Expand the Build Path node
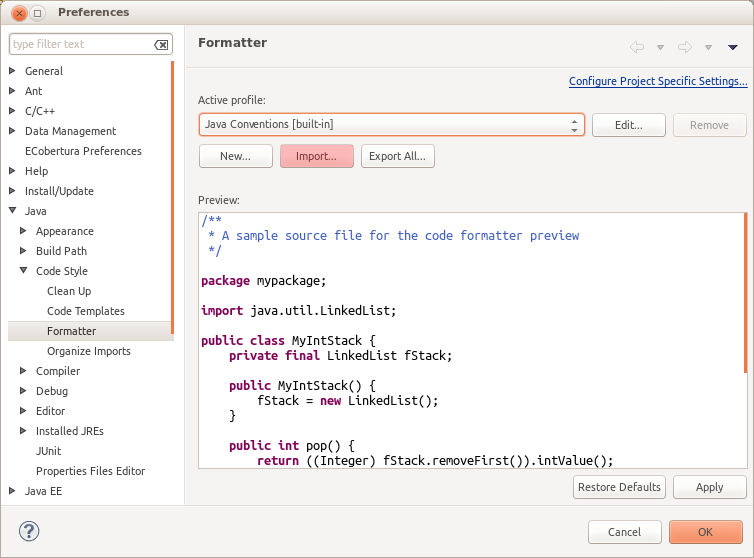This screenshot has height=558, width=754. point(23,251)
